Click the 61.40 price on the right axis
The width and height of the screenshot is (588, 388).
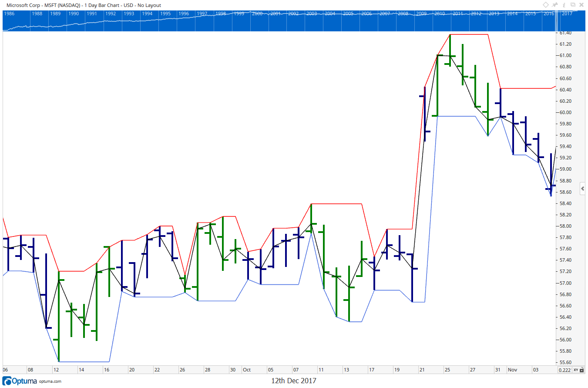point(565,33)
